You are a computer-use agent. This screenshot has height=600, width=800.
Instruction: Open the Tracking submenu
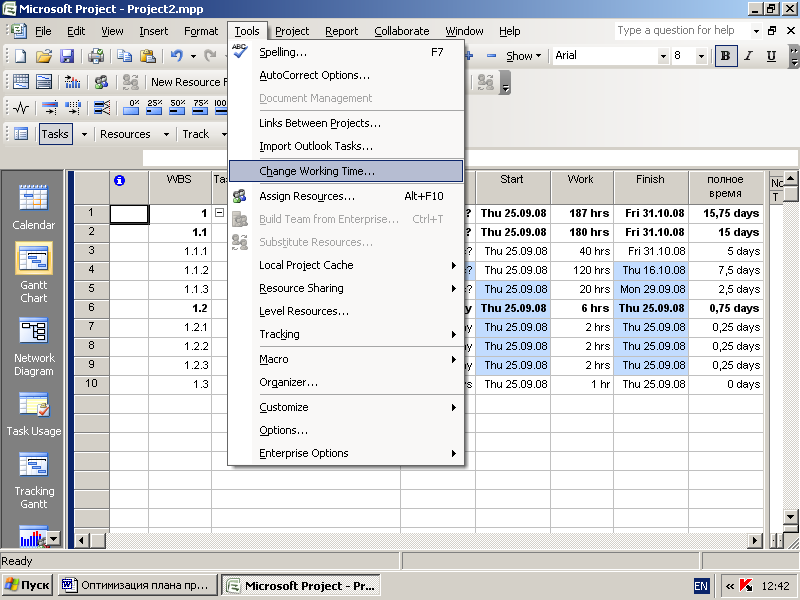(346, 334)
